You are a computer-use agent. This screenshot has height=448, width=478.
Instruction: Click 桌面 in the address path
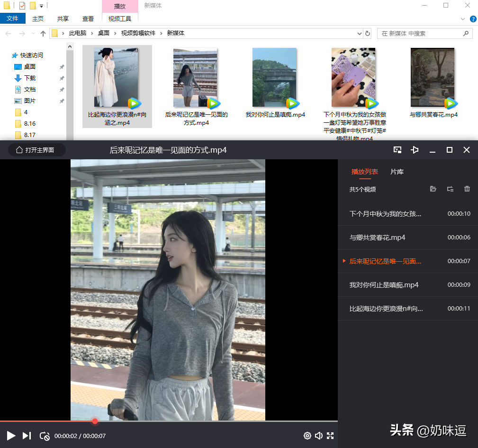click(104, 33)
